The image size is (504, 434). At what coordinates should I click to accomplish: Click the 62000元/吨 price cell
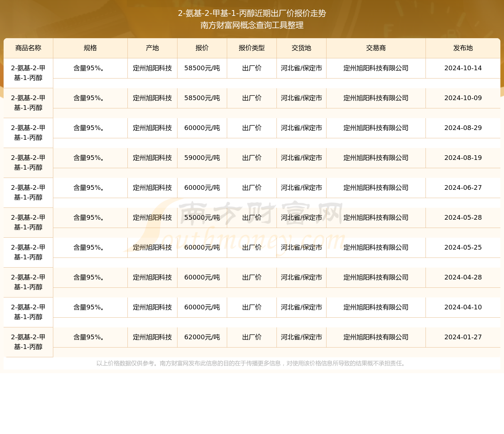pyautogui.click(x=202, y=337)
